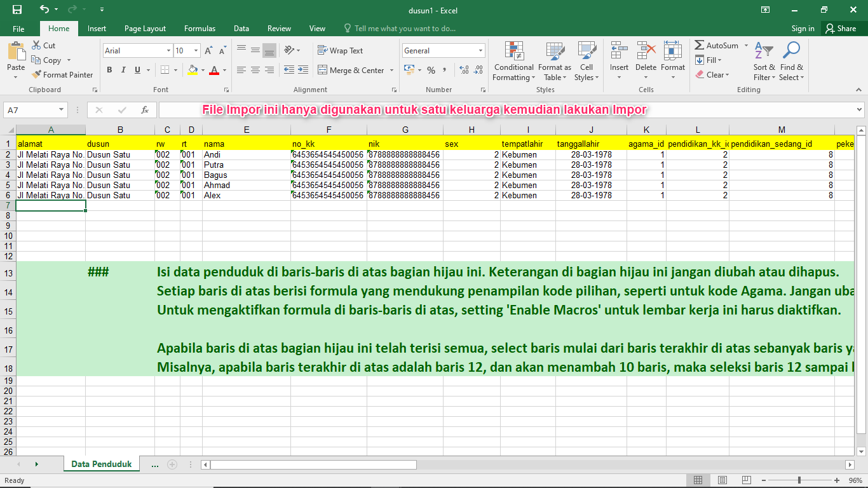Switch to the Page Layout tab
Viewport: 868px width, 488px height.
(145, 29)
